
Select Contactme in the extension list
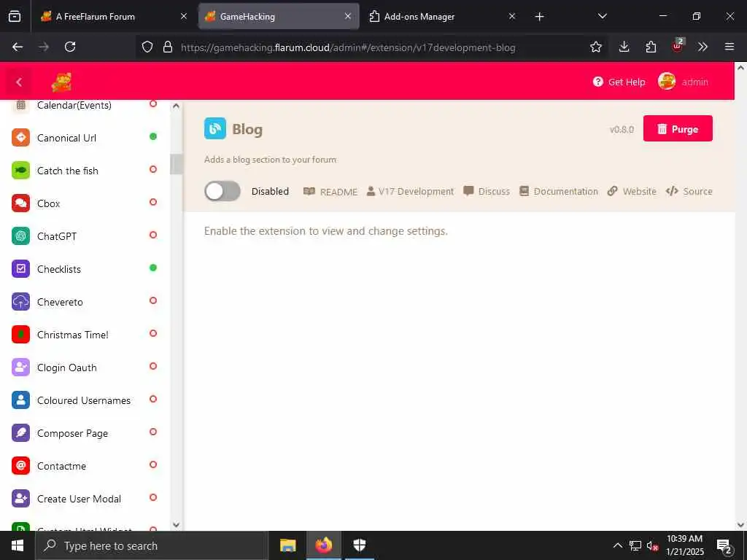pyautogui.click(x=85, y=466)
